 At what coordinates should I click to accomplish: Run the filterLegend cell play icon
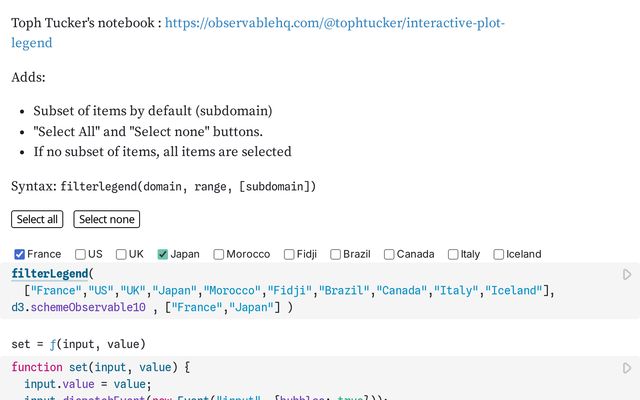click(627, 274)
